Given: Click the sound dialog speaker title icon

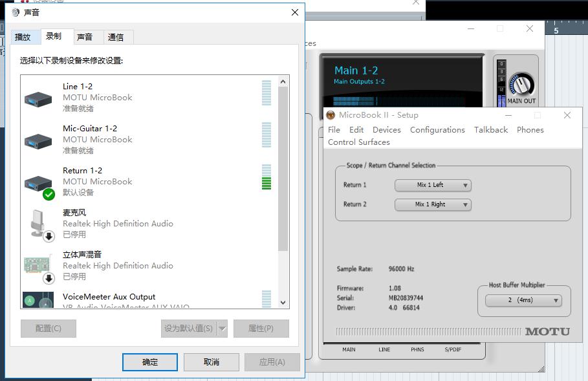Looking at the screenshot, I should click(16, 12).
